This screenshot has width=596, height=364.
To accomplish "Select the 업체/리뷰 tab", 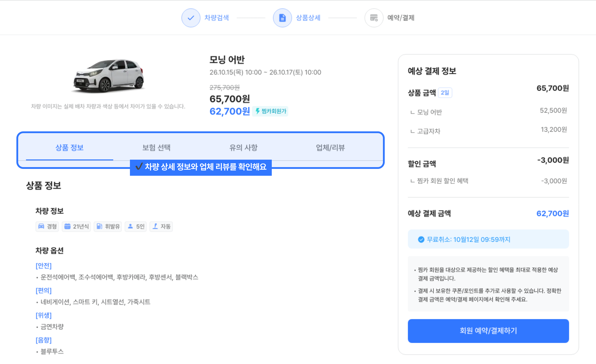I will click(x=330, y=147).
